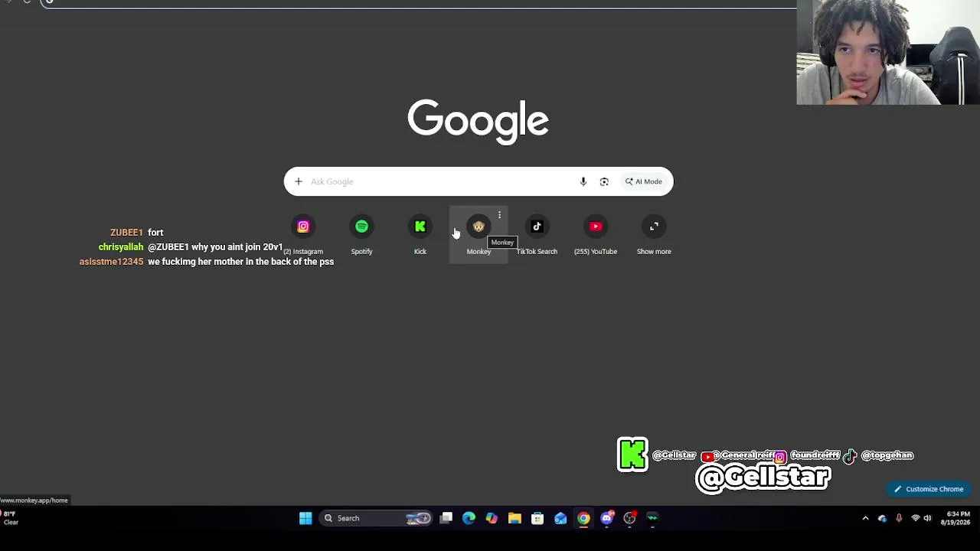Select the Google Chrome taskbar icon
This screenshot has height=551, width=980.
tap(583, 518)
